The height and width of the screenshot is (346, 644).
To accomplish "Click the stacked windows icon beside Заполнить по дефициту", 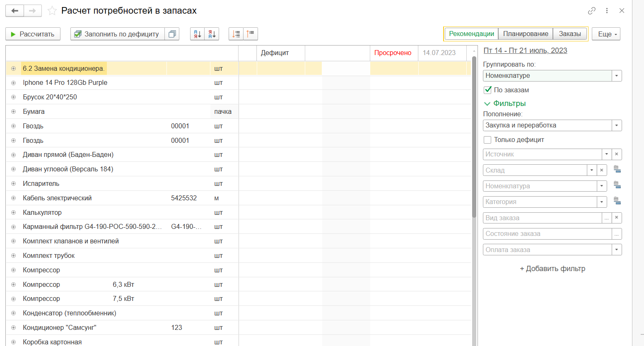I will click(x=172, y=34).
